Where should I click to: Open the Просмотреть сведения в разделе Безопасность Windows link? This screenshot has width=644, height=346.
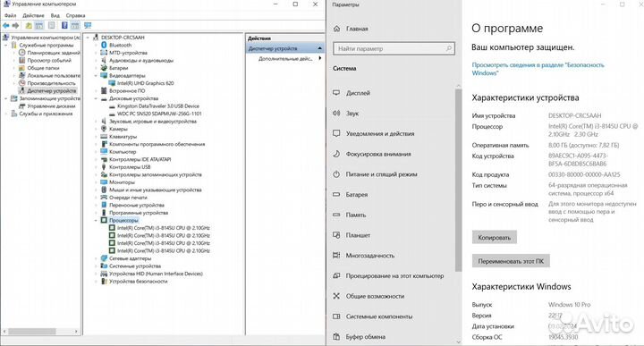tap(538, 69)
